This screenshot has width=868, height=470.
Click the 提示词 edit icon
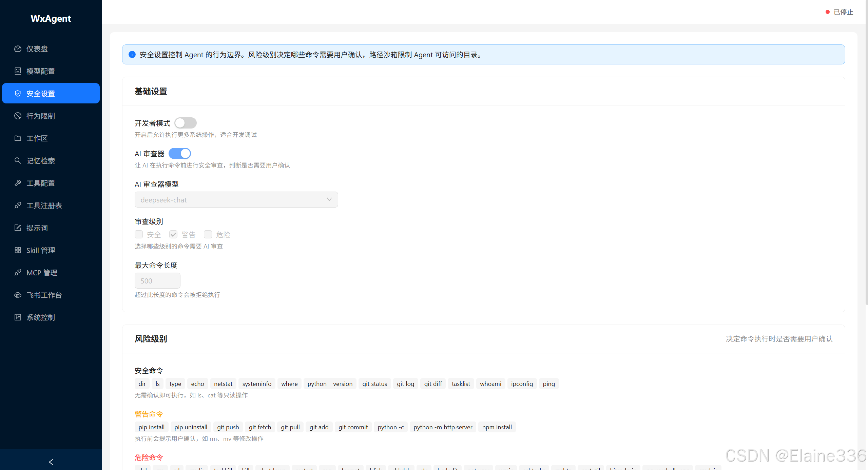point(18,228)
